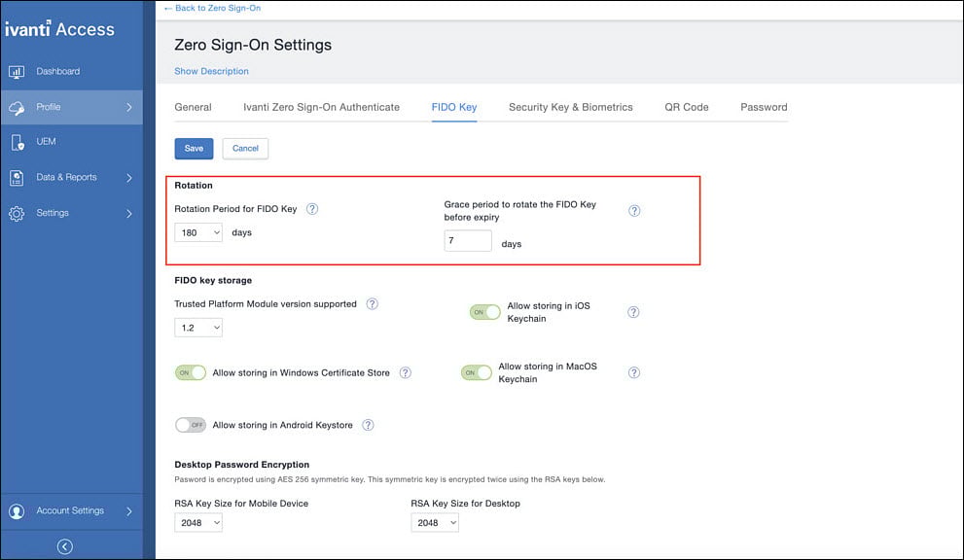Click the FIDO key storage heading
This screenshot has height=560, width=964.
(x=213, y=280)
